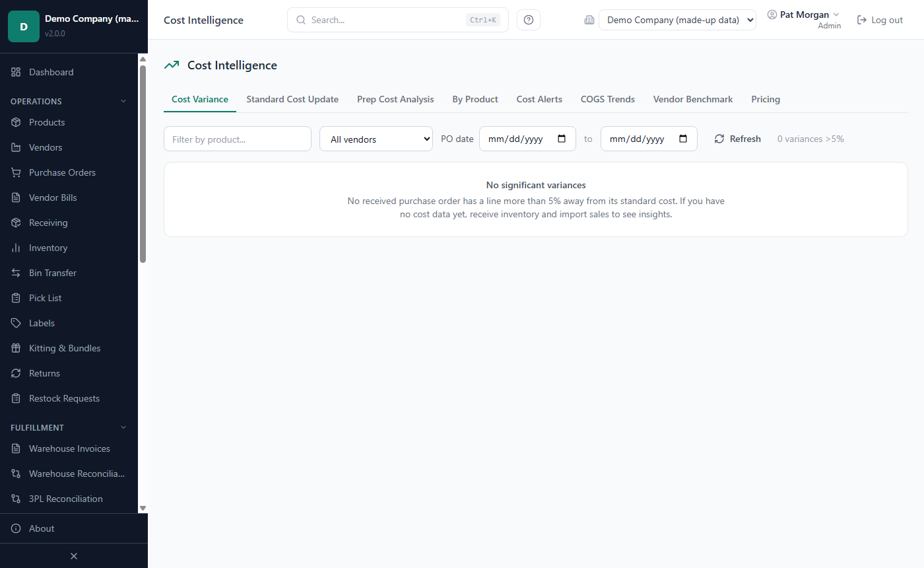The width and height of the screenshot is (924, 568).
Task: Click the Returns refresh-arrows icon
Action: 16,373
